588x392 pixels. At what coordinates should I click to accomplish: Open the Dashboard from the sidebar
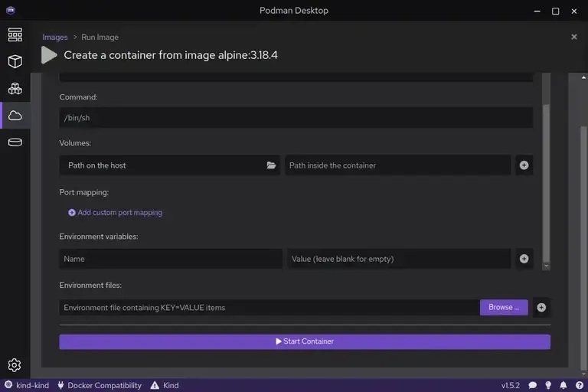15,34
